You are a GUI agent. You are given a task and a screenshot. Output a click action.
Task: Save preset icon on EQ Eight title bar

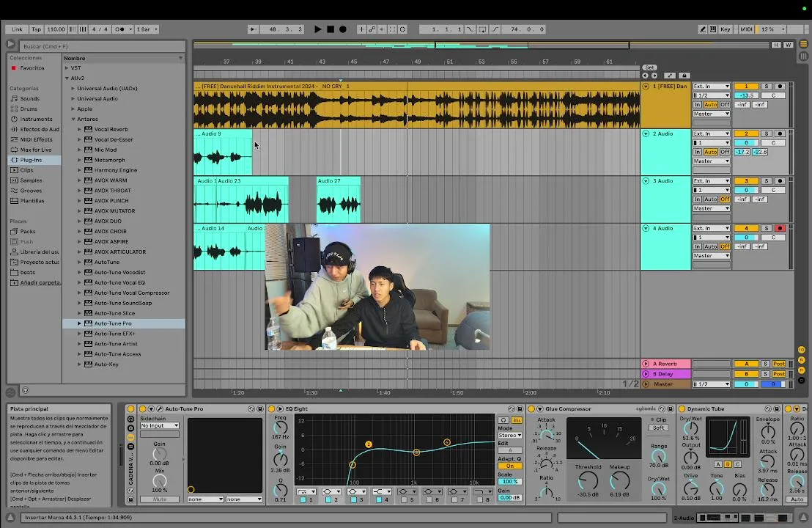(520, 408)
